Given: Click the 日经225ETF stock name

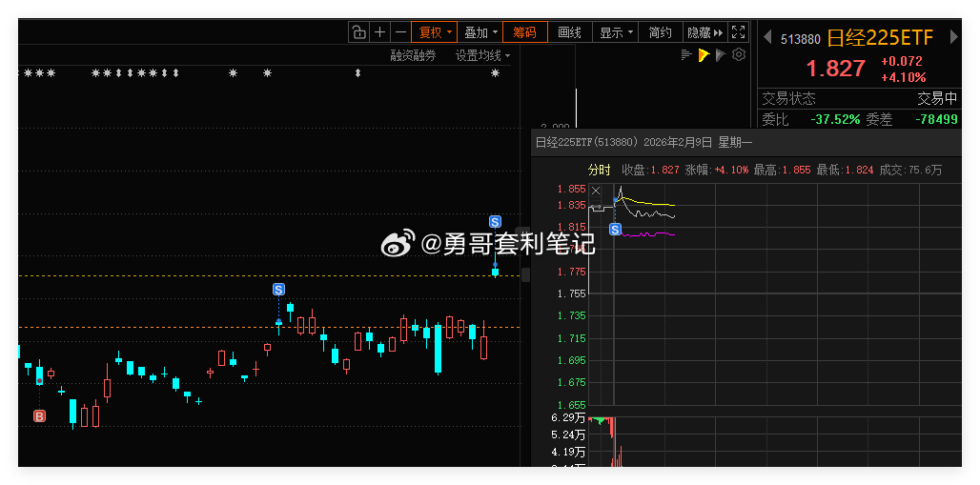Looking at the screenshot, I should pos(879,37).
